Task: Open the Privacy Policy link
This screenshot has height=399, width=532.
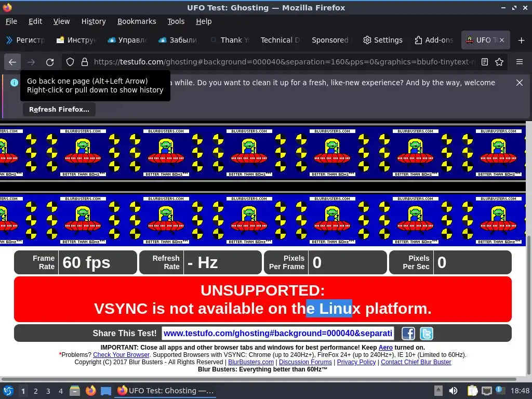Action: (356, 362)
